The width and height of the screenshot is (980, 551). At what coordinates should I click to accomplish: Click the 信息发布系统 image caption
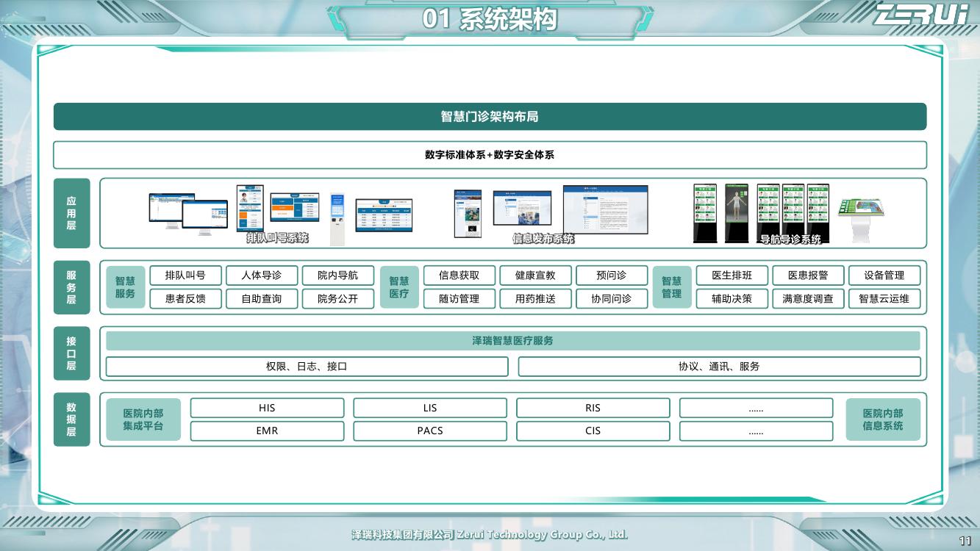pos(543,239)
